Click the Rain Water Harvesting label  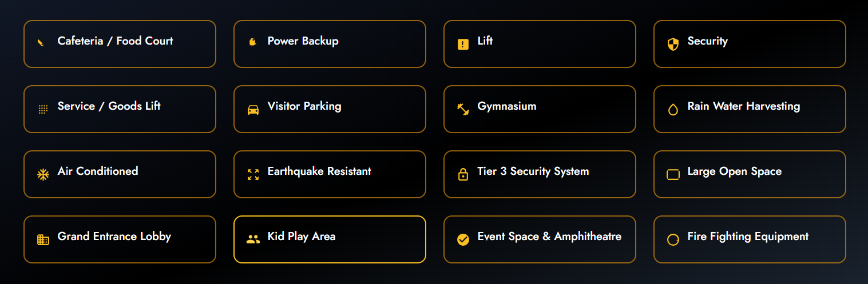pyautogui.click(x=743, y=106)
